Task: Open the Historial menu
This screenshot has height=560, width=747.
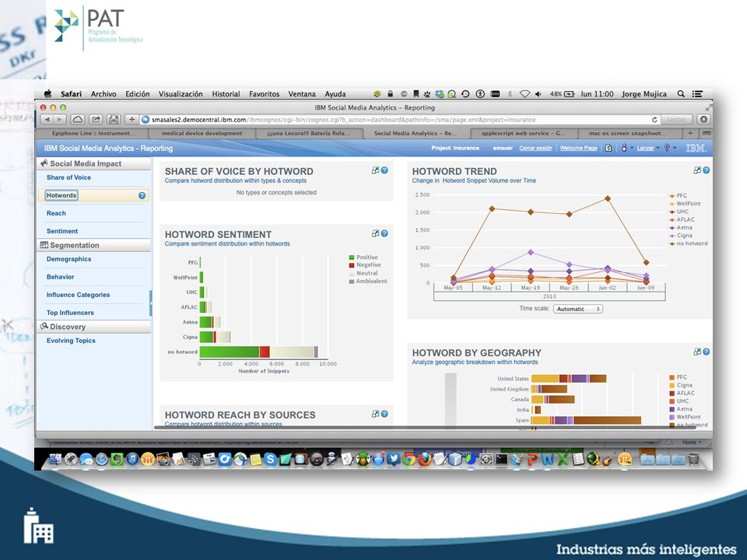Action: point(226,94)
